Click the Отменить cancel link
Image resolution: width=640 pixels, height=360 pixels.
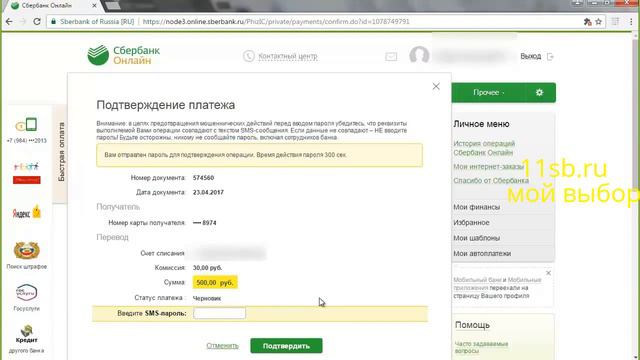pos(222,346)
